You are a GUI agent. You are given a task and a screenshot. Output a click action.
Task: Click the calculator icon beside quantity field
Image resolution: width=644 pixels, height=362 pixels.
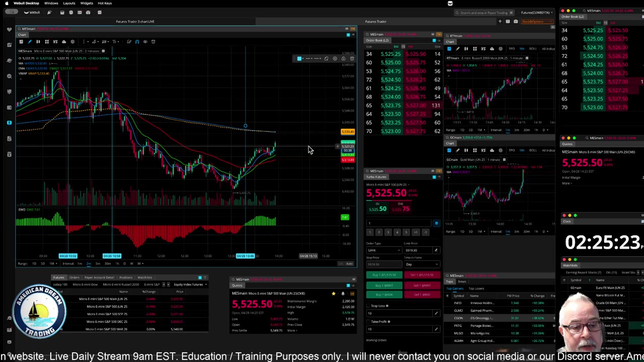tap(436, 223)
